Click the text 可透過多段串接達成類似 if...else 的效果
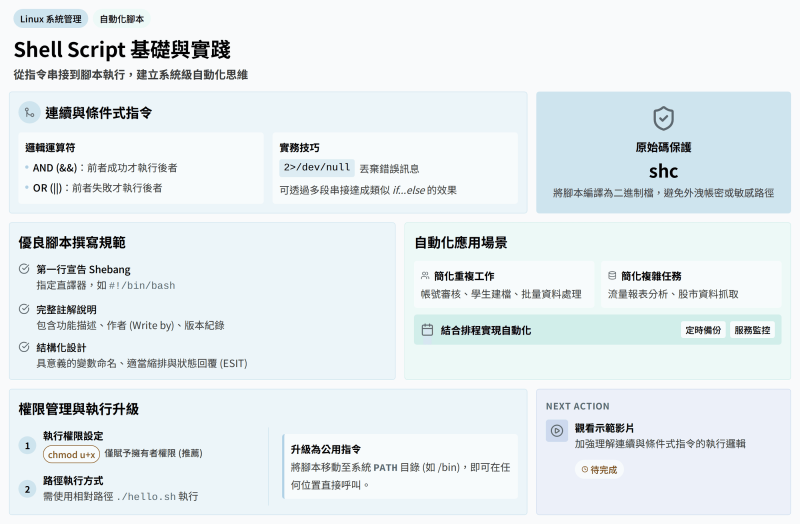 368,190
